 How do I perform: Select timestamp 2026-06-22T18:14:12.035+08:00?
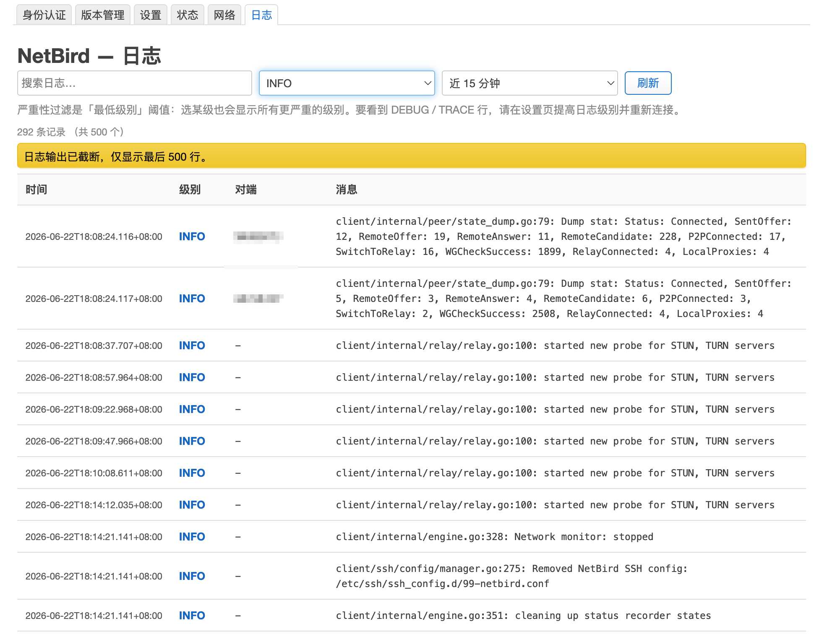point(94,505)
